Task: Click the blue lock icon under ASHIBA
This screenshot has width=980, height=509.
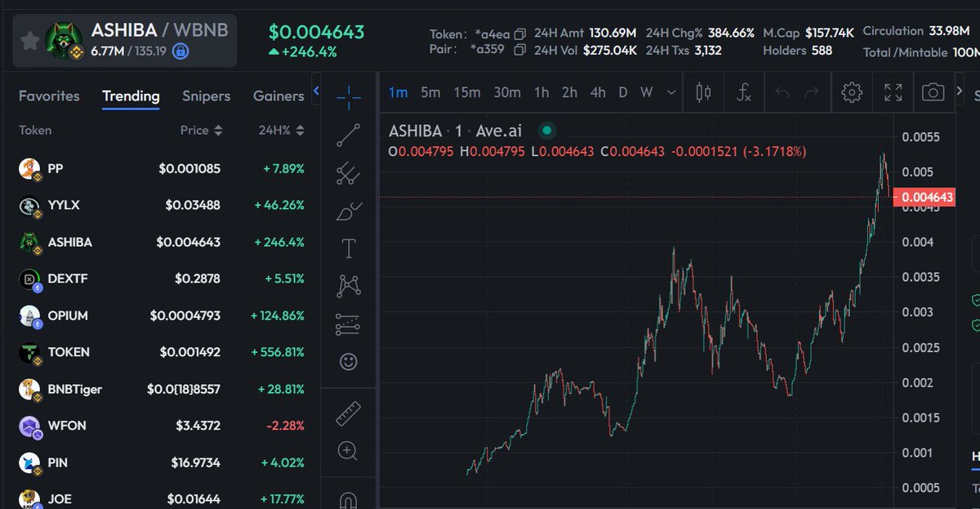Action: [180, 51]
